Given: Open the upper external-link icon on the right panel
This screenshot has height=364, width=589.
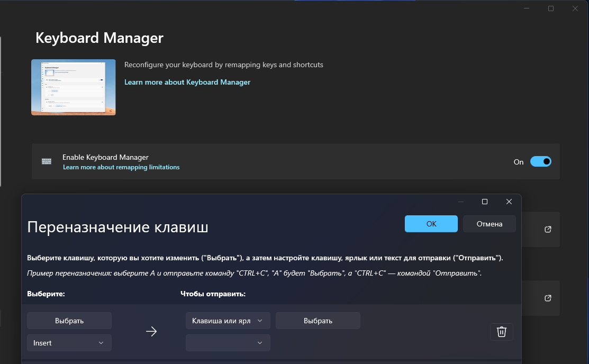Looking at the screenshot, I should (x=548, y=229).
